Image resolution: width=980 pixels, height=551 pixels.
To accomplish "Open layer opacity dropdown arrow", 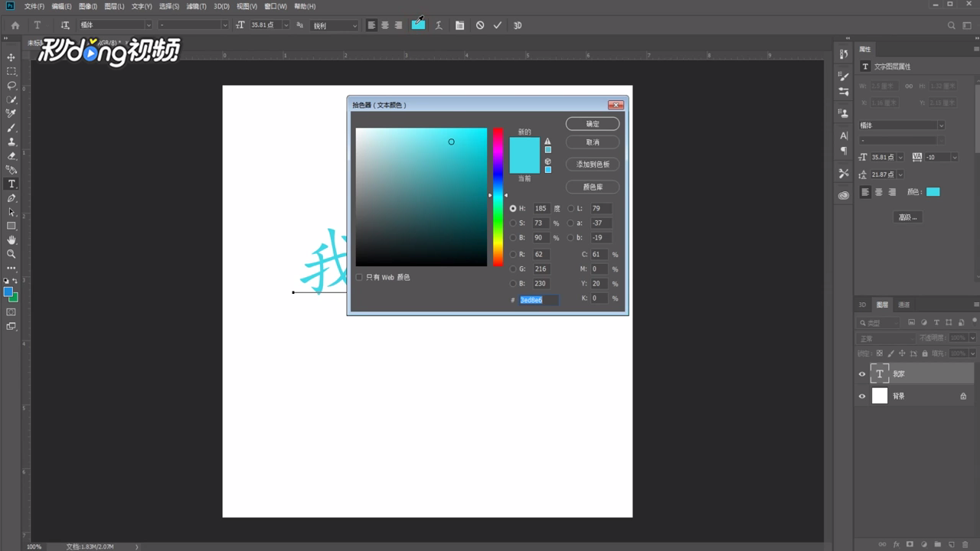I will click(973, 338).
